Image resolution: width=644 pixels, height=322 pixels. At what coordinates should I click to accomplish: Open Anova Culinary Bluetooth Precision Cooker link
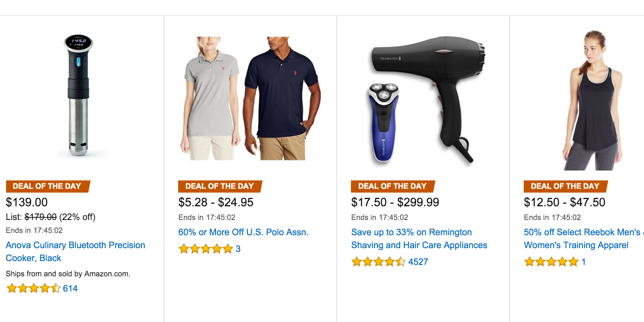coord(75,252)
